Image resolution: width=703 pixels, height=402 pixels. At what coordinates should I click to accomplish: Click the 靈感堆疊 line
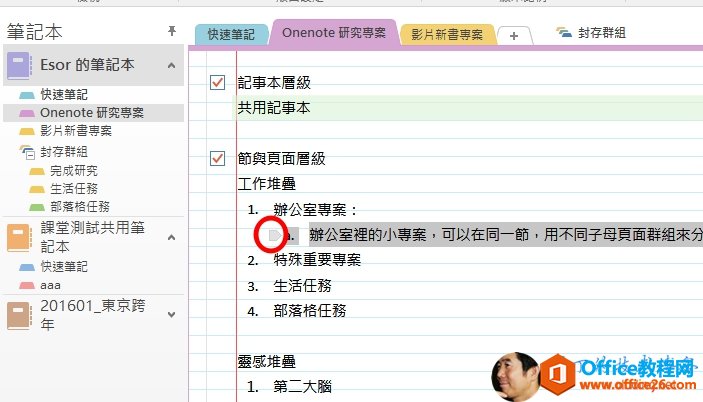pyautogui.click(x=266, y=362)
